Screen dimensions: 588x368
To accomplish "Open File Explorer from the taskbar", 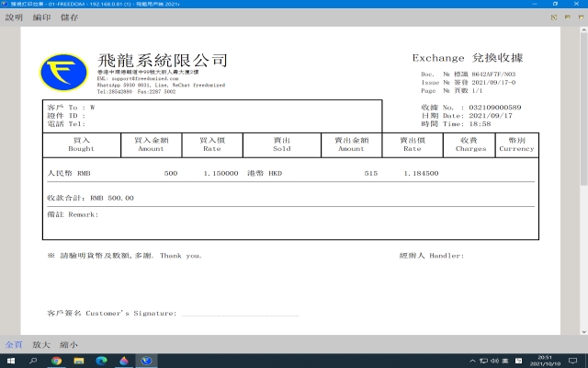I will (x=78, y=361).
